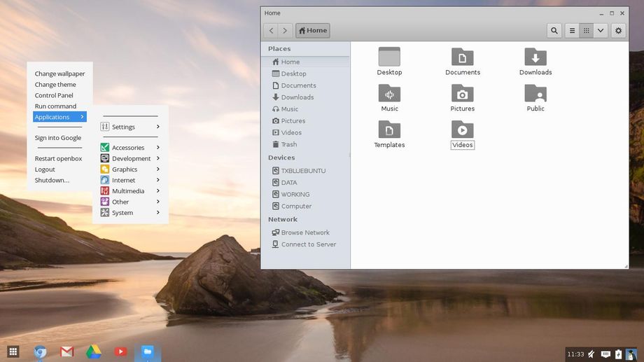Open the Music folder icon
The height and width of the screenshot is (362, 644).
(389, 93)
